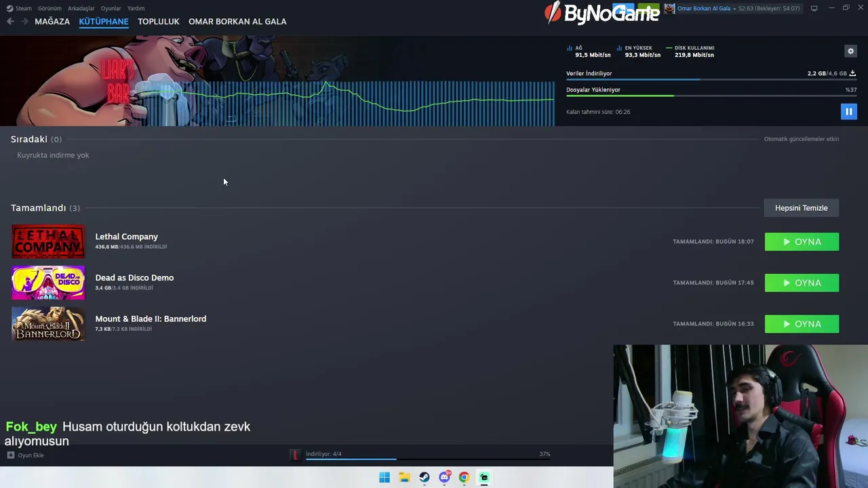Open the Bannerlord game thumbnail
Image resolution: width=868 pixels, height=488 pixels.
(48, 323)
